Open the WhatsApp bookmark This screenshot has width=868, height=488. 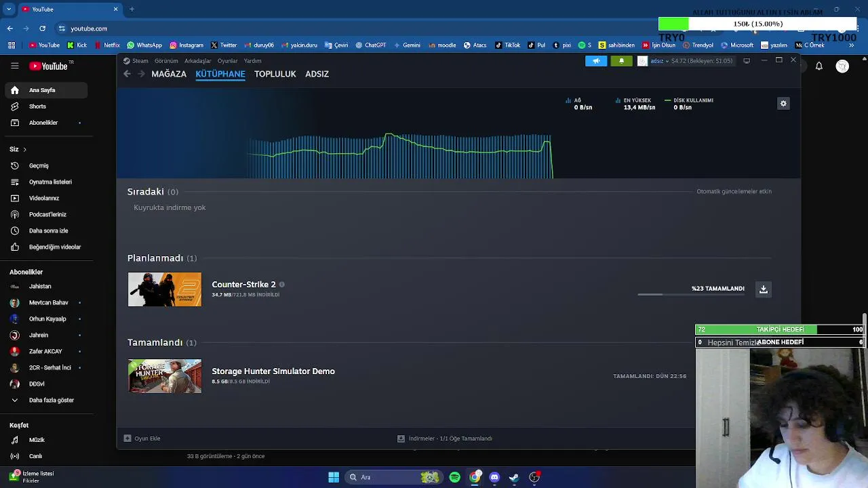pos(144,45)
